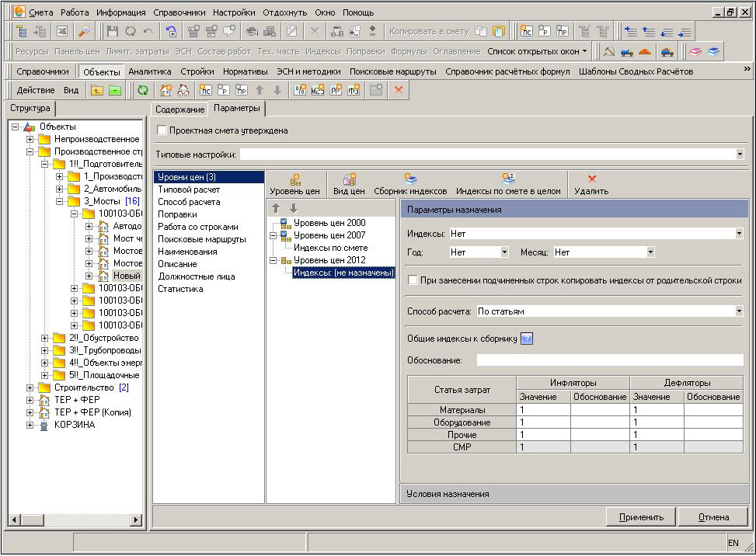Click the Действие button
Viewport: 756px width, 556px height.
(36, 90)
